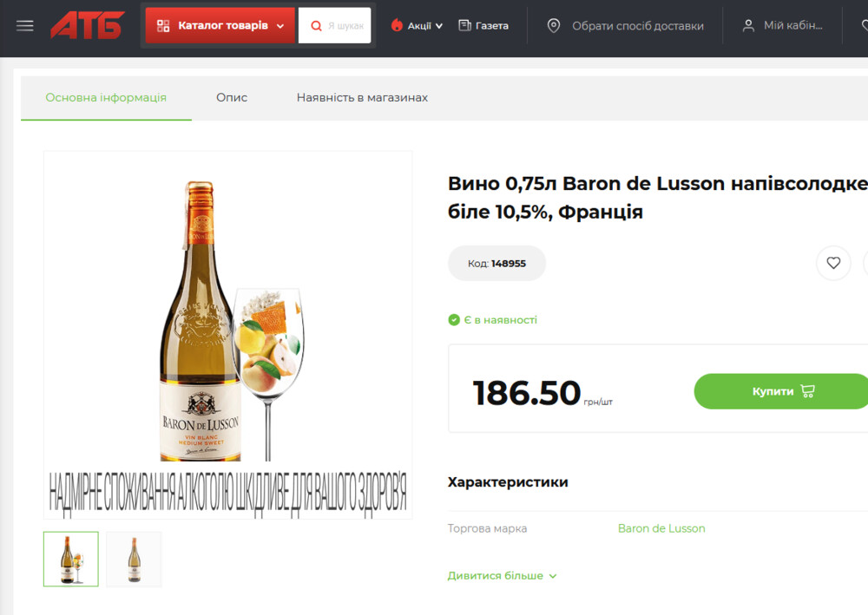The image size is (868, 615).
Task: Expand Дивитися більше characteristics
Action: [x=502, y=576]
